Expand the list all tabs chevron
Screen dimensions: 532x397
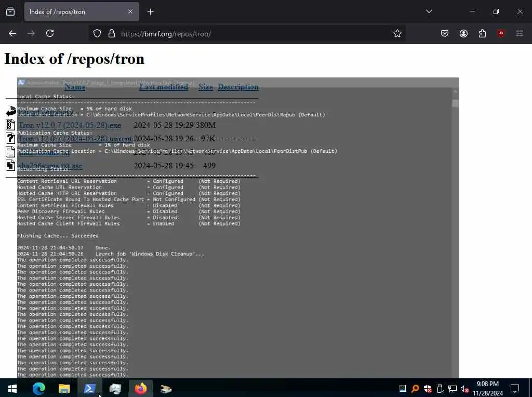coord(429,11)
